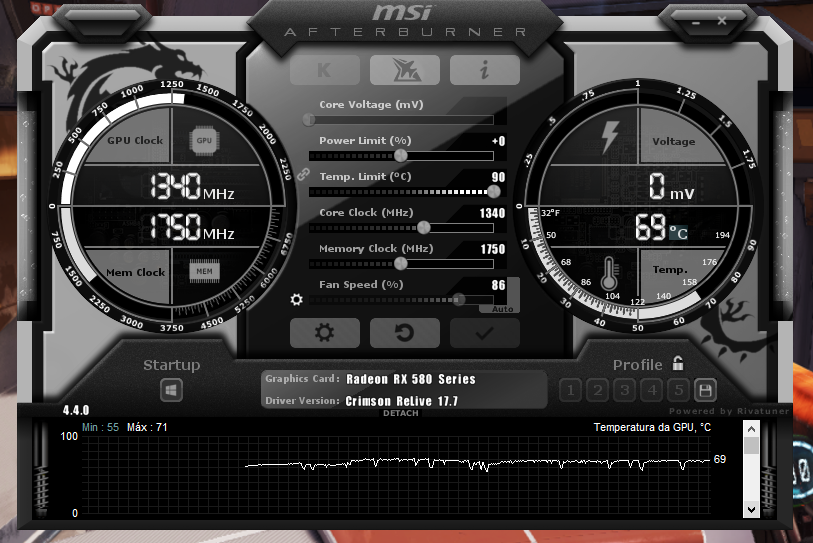Open the Kombustor stress test (K) button

pyautogui.click(x=325, y=70)
